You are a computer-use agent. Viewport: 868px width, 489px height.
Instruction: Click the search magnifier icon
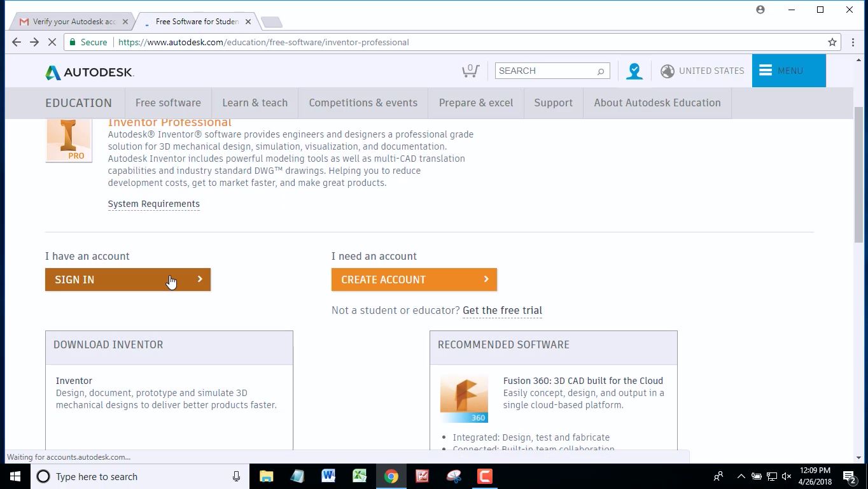[599, 71]
